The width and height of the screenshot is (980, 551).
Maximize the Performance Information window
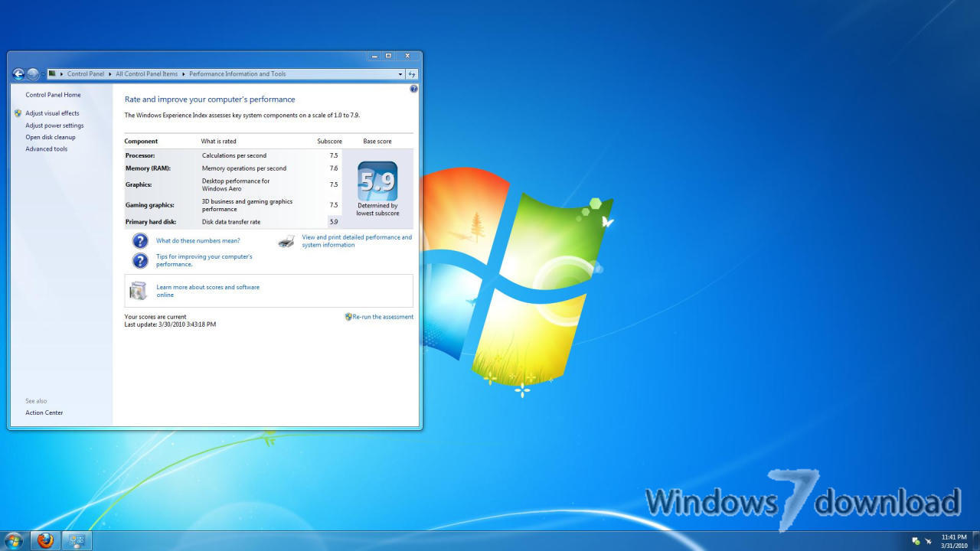(x=388, y=56)
